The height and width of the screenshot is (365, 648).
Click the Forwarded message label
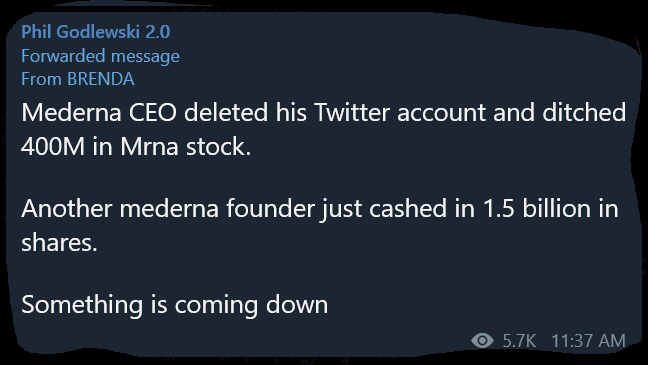(x=100, y=56)
